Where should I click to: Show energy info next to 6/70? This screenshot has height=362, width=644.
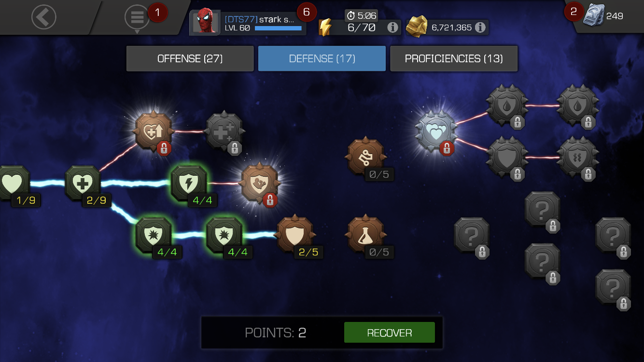tap(393, 28)
